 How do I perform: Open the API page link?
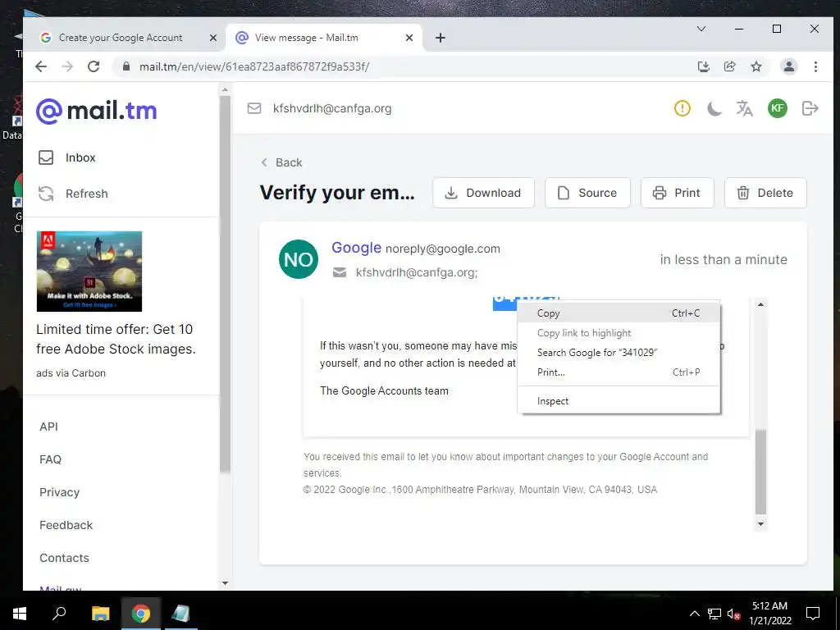click(48, 427)
